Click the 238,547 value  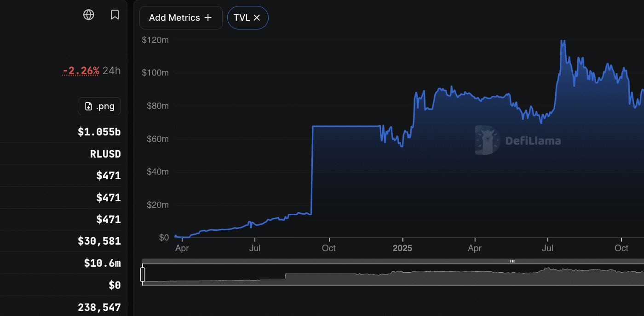click(x=99, y=307)
